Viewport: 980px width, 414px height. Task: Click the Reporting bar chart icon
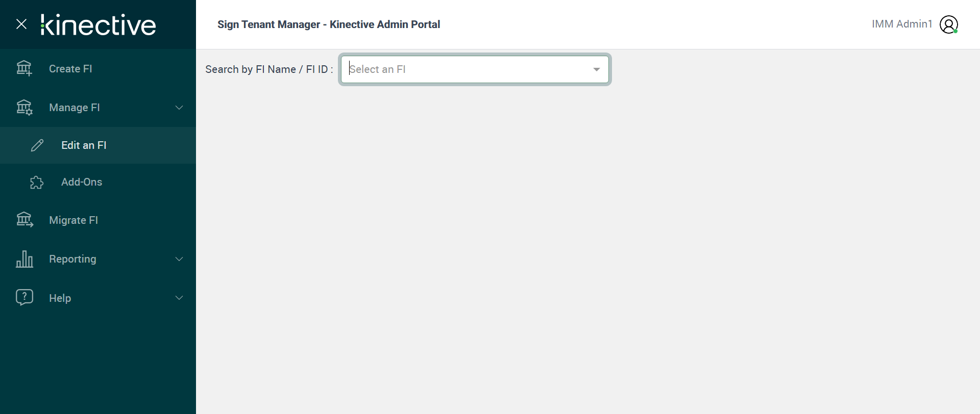(24, 259)
